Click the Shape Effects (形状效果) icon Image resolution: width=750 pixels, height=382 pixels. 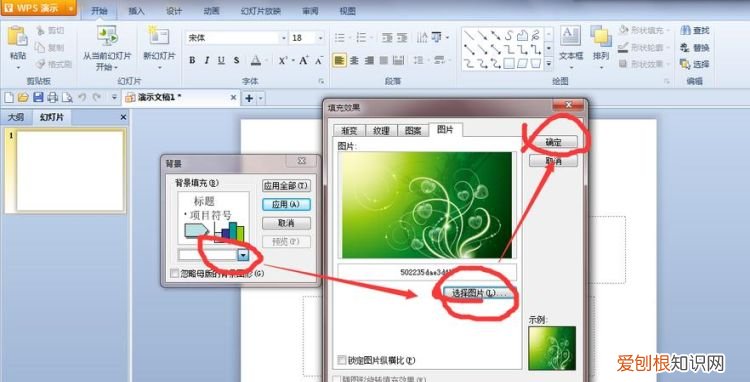pos(623,64)
